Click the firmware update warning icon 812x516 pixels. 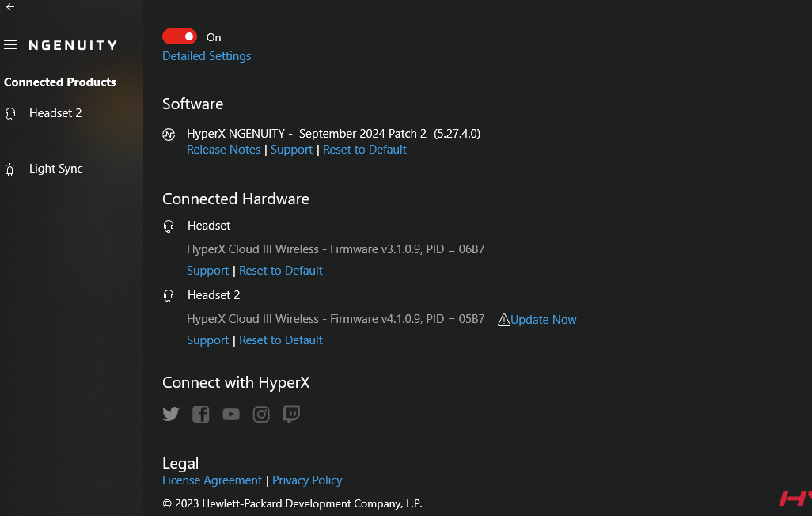pos(503,320)
